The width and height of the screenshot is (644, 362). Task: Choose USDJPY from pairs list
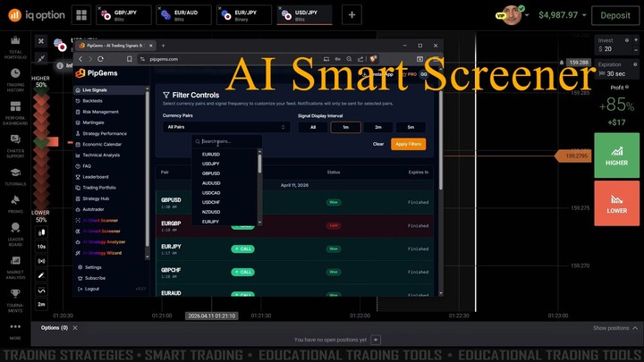pos(211,164)
